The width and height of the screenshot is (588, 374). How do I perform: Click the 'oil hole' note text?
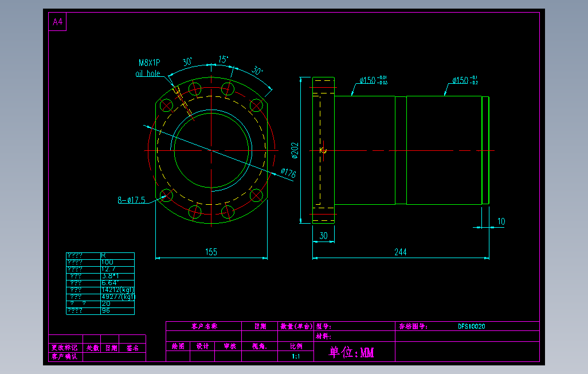(x=148, y=73)
